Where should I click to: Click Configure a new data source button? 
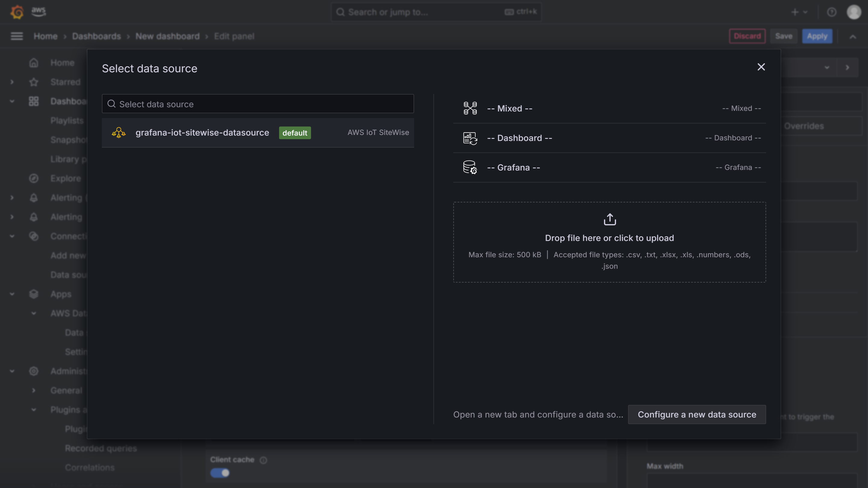coord(697,414)
